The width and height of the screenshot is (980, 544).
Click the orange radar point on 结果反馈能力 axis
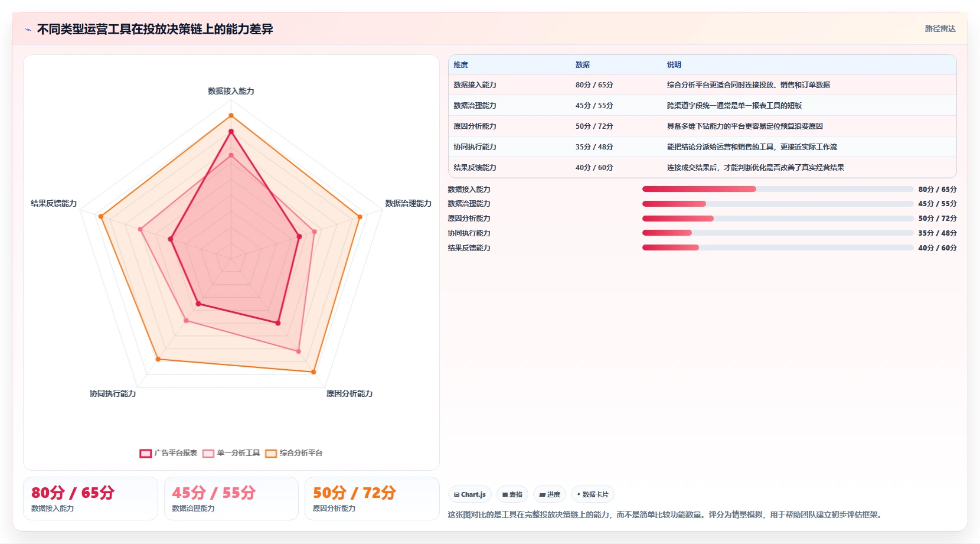click(x=101, y=217)
